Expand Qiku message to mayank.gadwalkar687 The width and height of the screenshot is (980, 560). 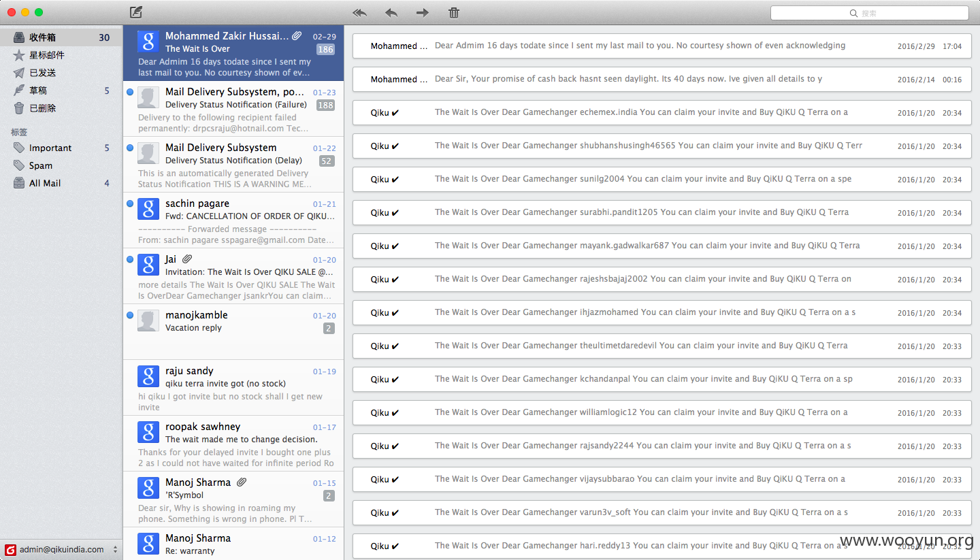tap(661, 246)
